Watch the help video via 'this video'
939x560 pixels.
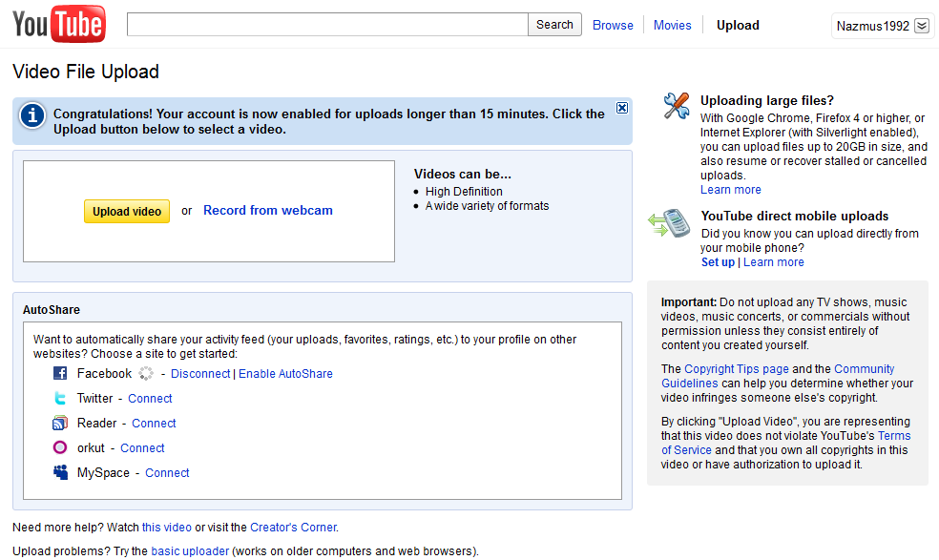pyautogui.click(x=166, y=527)
